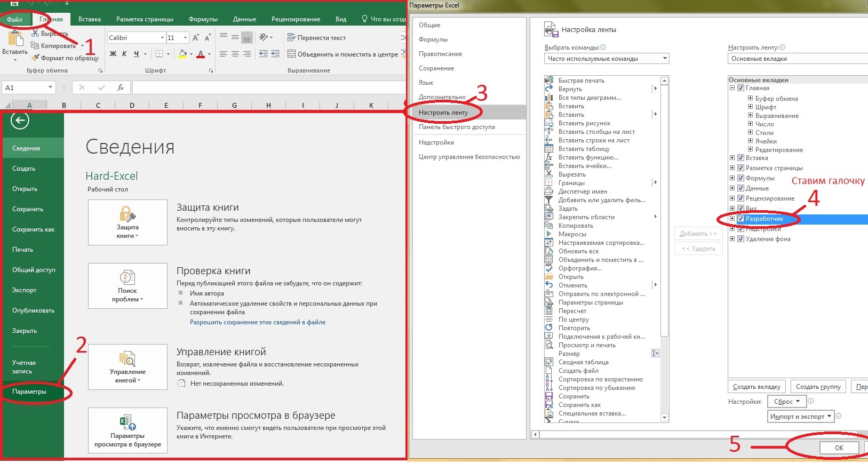Image resolution: width=868 pixels, height=463 pixels.
Task: Click the Wrap Text button
Action: (316, 37)
